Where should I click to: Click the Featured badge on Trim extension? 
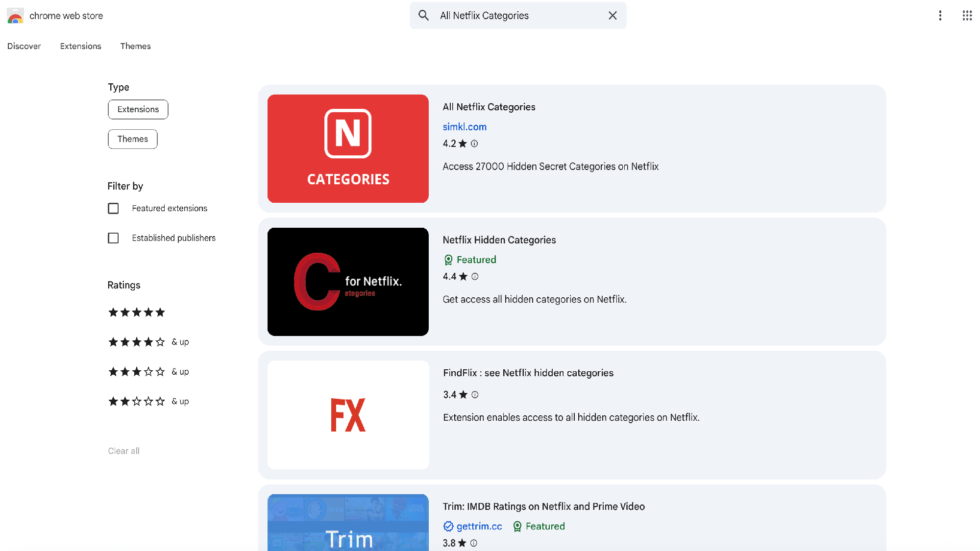tap(539, 526)
